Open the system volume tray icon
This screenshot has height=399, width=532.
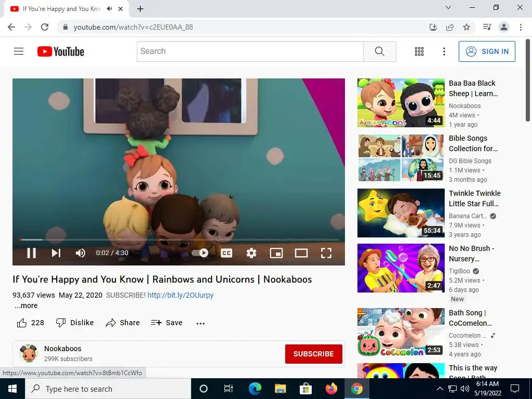pos(465,389)
